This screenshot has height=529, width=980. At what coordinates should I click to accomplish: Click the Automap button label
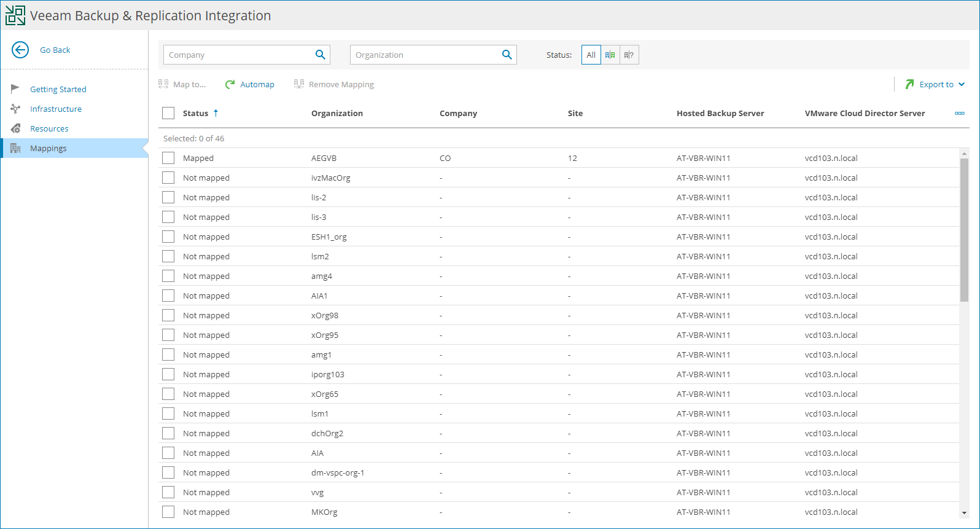257,84
